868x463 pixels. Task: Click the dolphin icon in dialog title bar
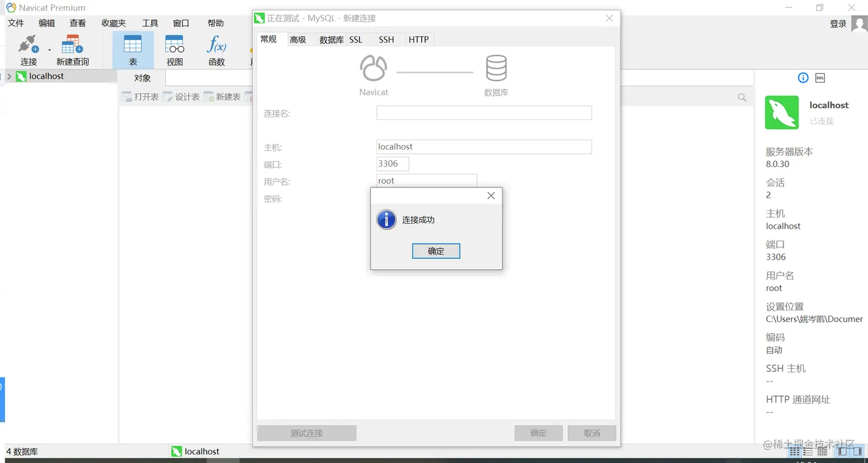click(259, 18)
